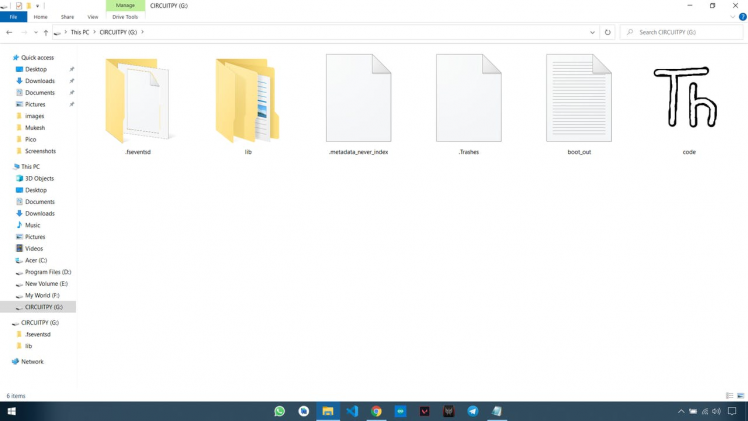Open Visual Studio Code from taskbar
The width and height of the screenshot is (748, 421).
coord(352,411)
